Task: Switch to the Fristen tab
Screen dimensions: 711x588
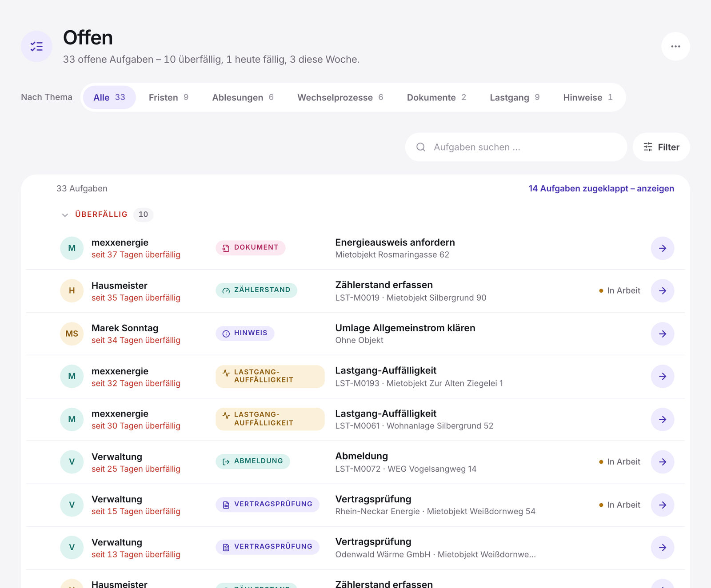Action: (168, 97)
